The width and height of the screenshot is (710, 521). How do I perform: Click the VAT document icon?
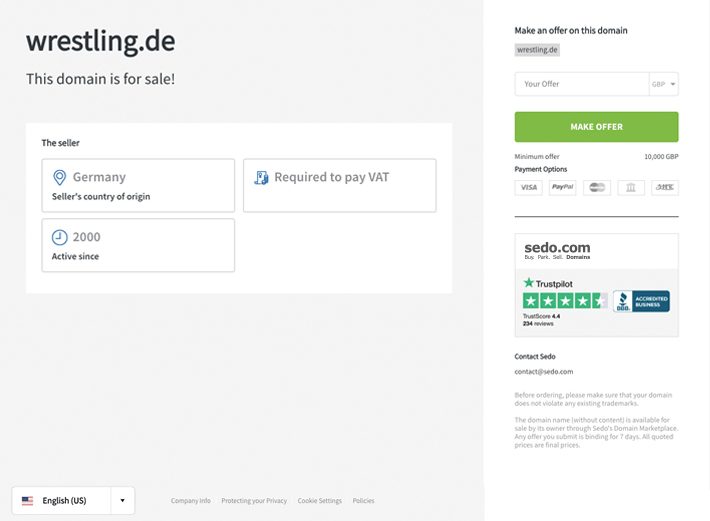coord(261,177)
